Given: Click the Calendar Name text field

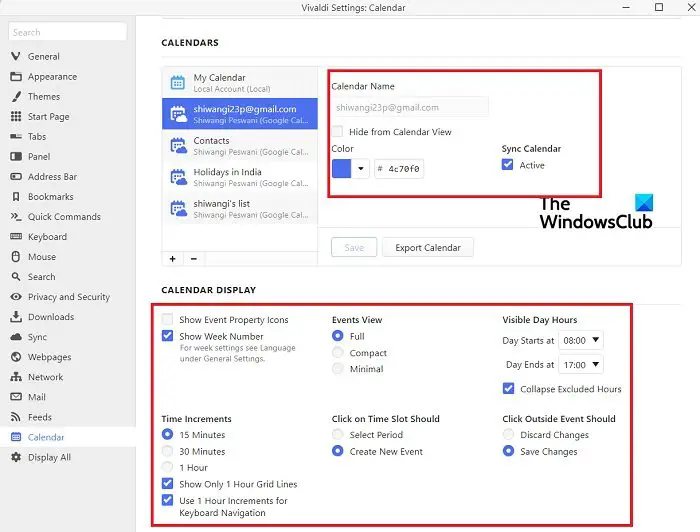Looking at the screenshot, I should click(x=410, y=107).
